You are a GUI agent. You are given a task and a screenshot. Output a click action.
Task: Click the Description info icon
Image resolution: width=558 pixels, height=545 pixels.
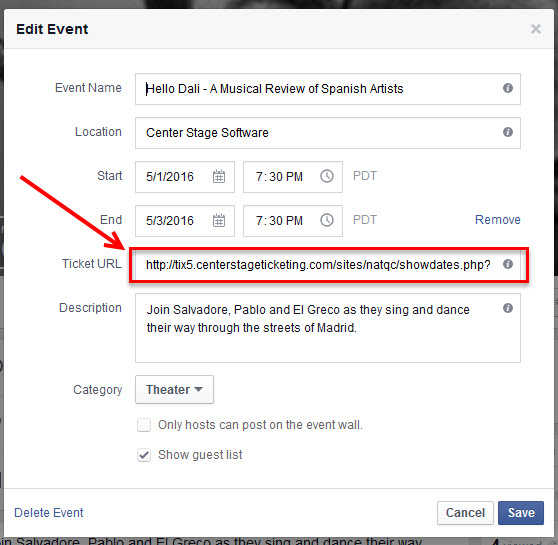click(x=507, y=308)
